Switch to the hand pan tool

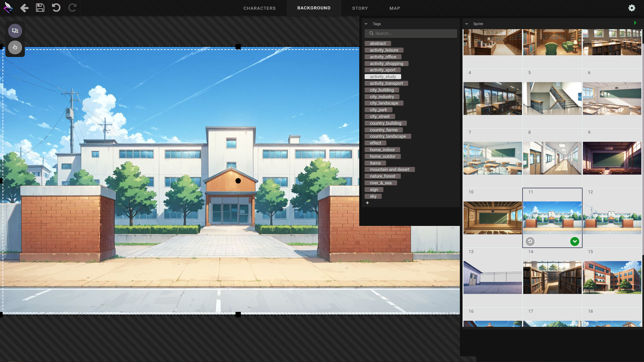pos(15,47)
